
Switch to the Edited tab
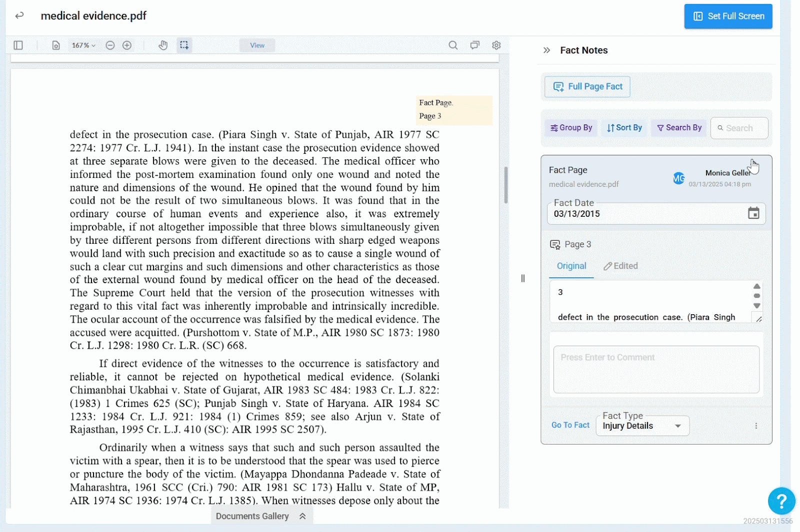[620, 266]
